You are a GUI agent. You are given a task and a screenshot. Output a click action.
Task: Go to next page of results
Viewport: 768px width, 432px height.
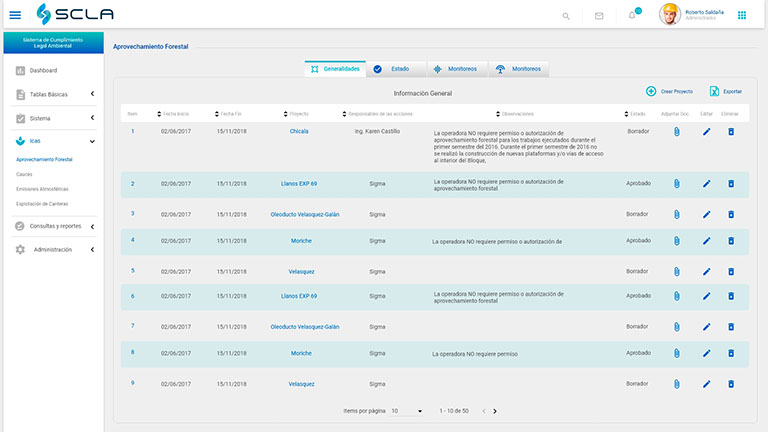(495, 411)
